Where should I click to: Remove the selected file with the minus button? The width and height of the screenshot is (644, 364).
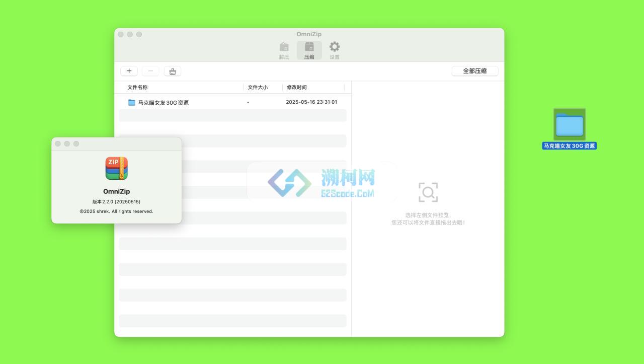pos(150,71)
